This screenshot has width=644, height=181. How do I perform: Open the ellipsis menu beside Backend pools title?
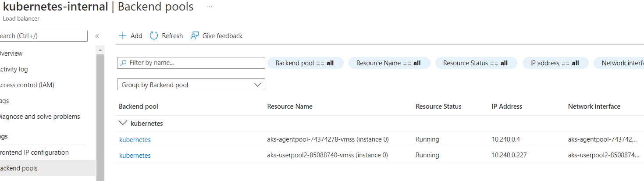click(209, 7)
